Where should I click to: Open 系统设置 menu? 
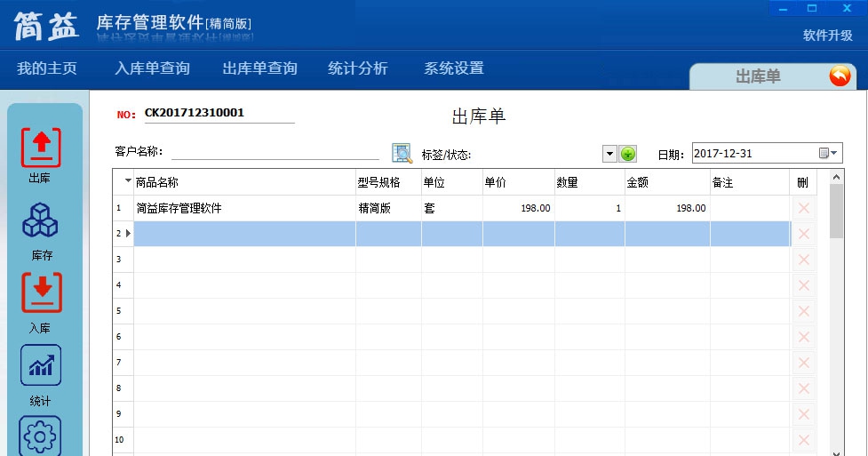(x=454, y=68)
